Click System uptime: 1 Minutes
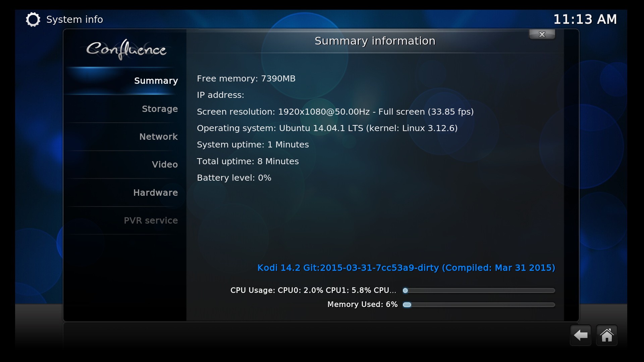 [x=253, y=144]
